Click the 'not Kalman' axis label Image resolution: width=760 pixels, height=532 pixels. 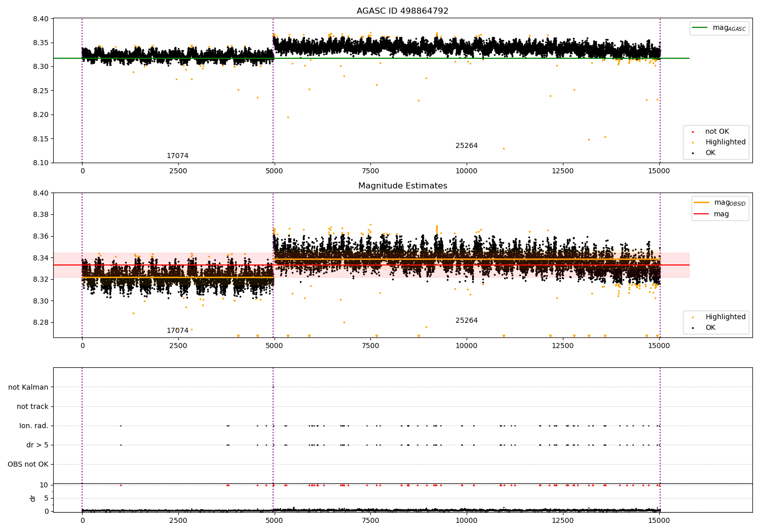[28, 388]
